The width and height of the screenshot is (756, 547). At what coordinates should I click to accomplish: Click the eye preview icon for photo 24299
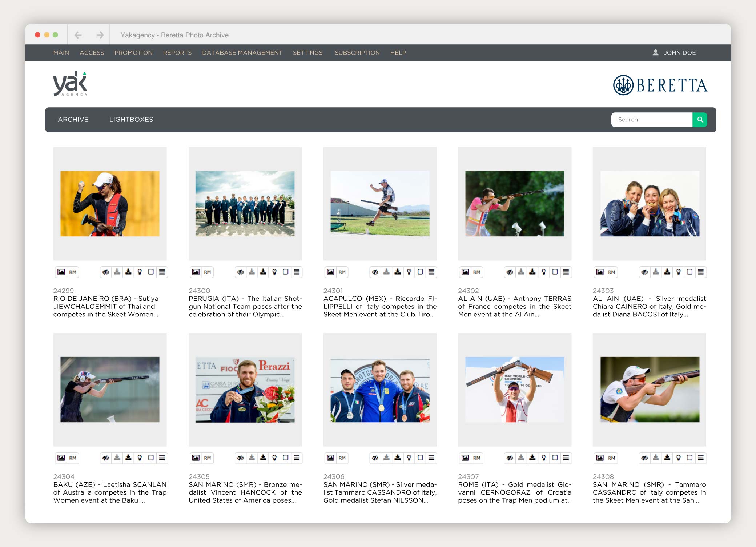point(106,272)
